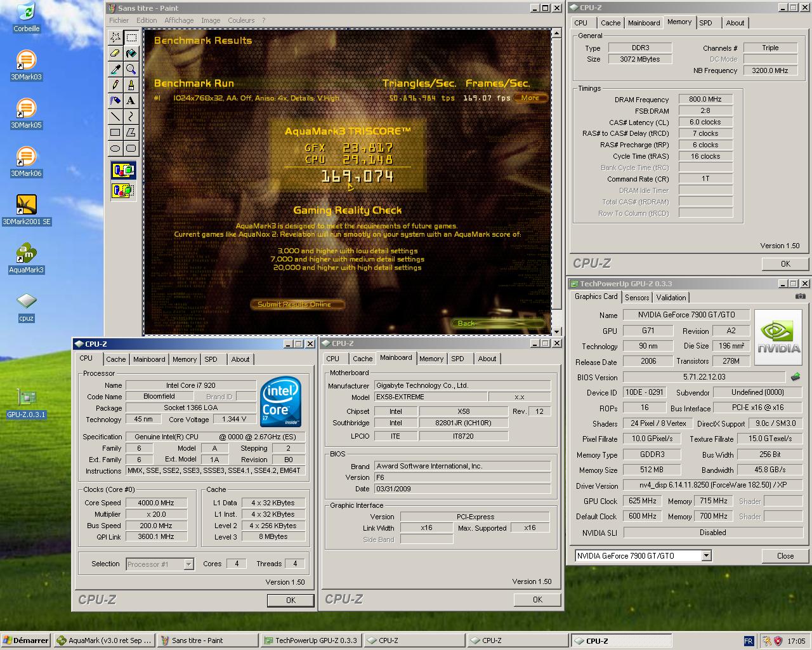
Task: Click OK in CPU-Z memory timings window
Action: [x=785, y=264]
